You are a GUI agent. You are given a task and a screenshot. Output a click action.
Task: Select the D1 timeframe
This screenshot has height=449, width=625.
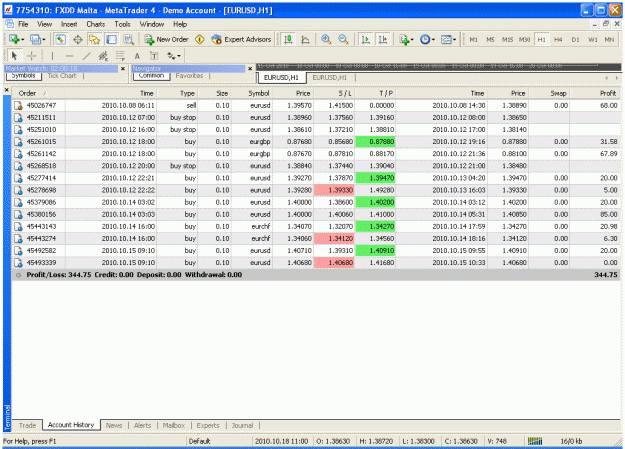(575, 39)
